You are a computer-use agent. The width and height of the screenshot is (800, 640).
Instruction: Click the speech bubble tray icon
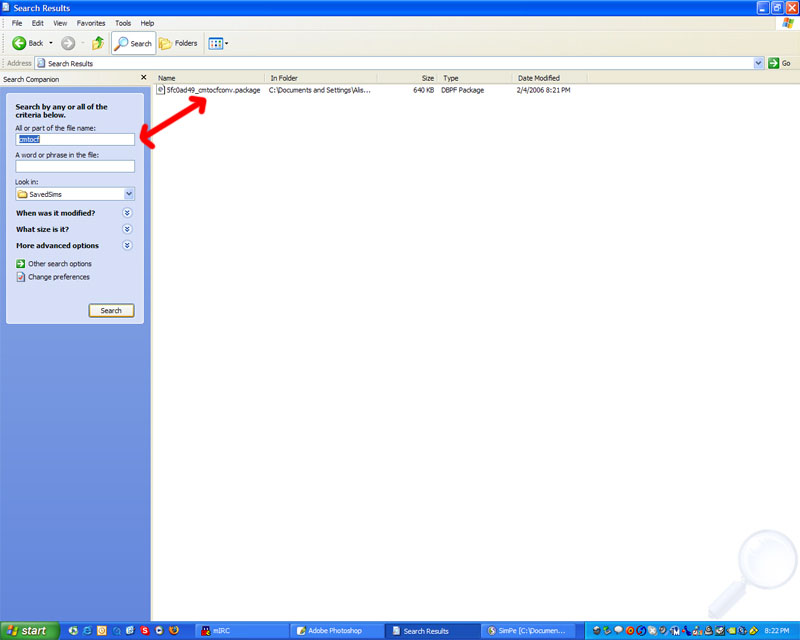(618, 630)
